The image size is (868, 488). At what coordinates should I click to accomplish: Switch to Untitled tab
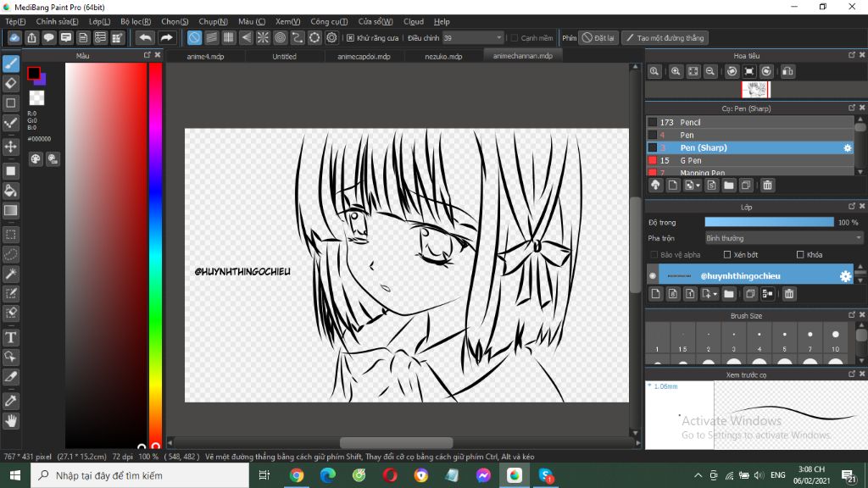(x=284, y=57)
